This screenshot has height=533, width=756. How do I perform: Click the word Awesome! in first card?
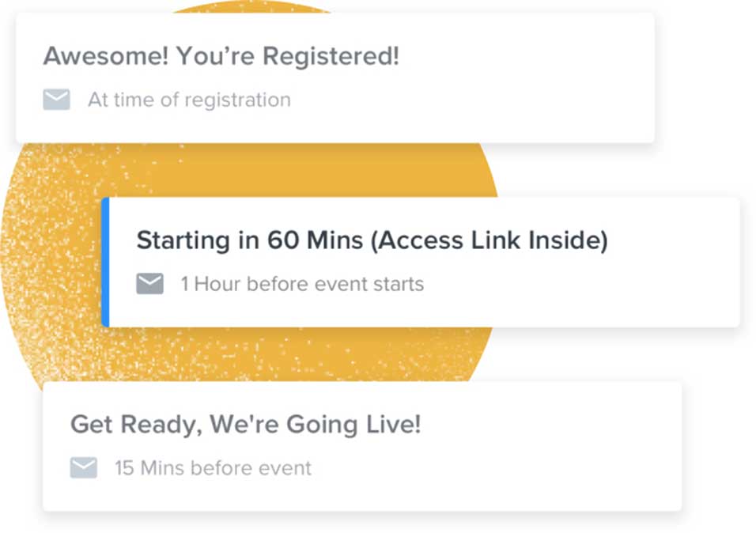point(106,55)
